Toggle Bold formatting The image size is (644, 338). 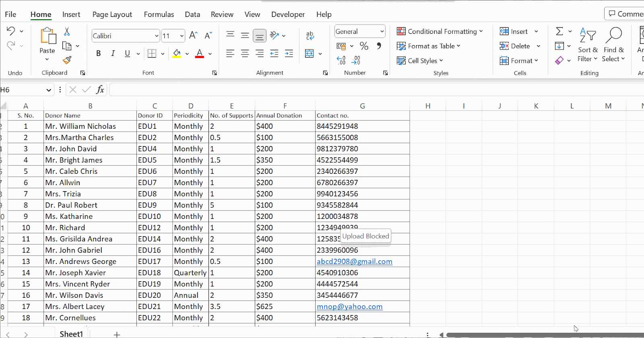point(98,54)
